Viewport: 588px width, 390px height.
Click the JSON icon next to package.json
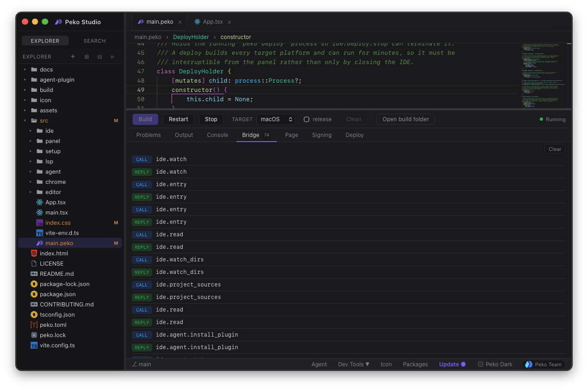point(34,294)
